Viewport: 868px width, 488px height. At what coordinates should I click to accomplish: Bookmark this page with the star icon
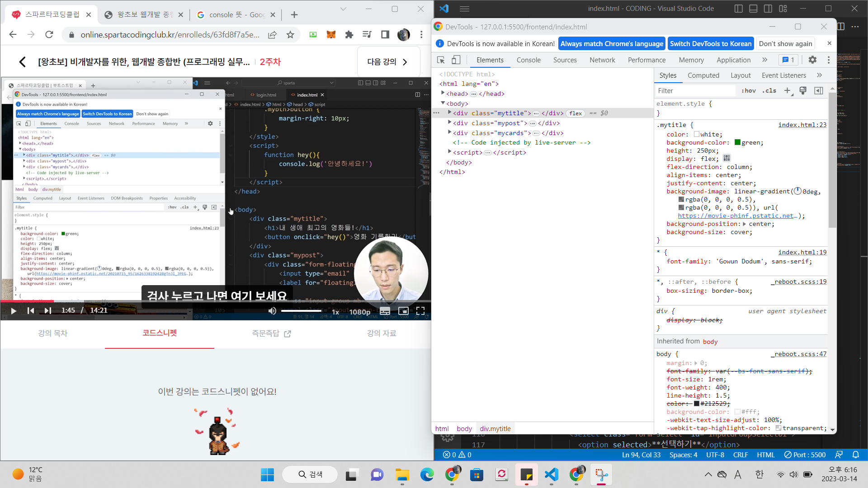pyautogui.click(x=290, y=35)
